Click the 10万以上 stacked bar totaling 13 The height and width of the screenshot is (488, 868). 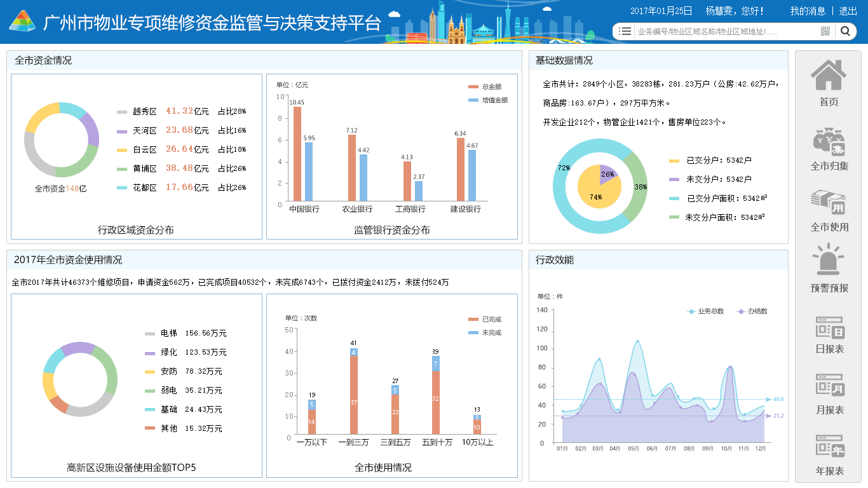click(477, 424)
